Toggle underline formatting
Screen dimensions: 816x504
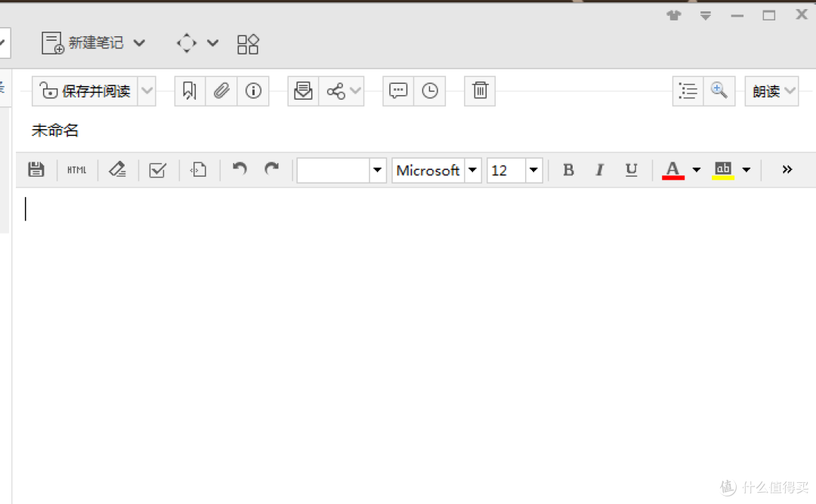coord(631,170)
